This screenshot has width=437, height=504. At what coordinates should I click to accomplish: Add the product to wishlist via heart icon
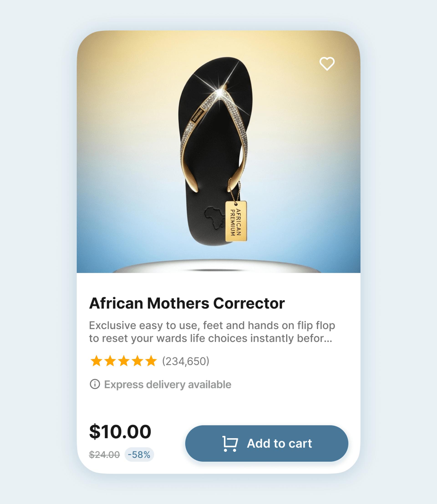(x=327, y=64)
